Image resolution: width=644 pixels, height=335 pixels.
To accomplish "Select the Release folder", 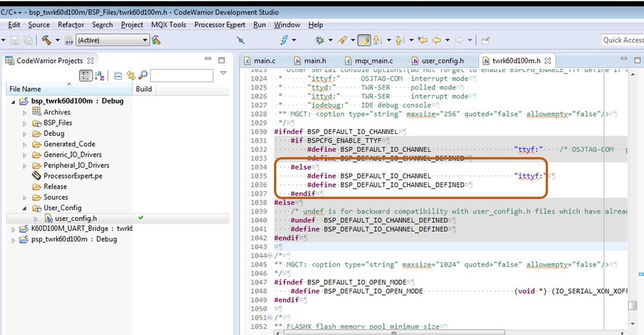I will [x=55, y=186].
